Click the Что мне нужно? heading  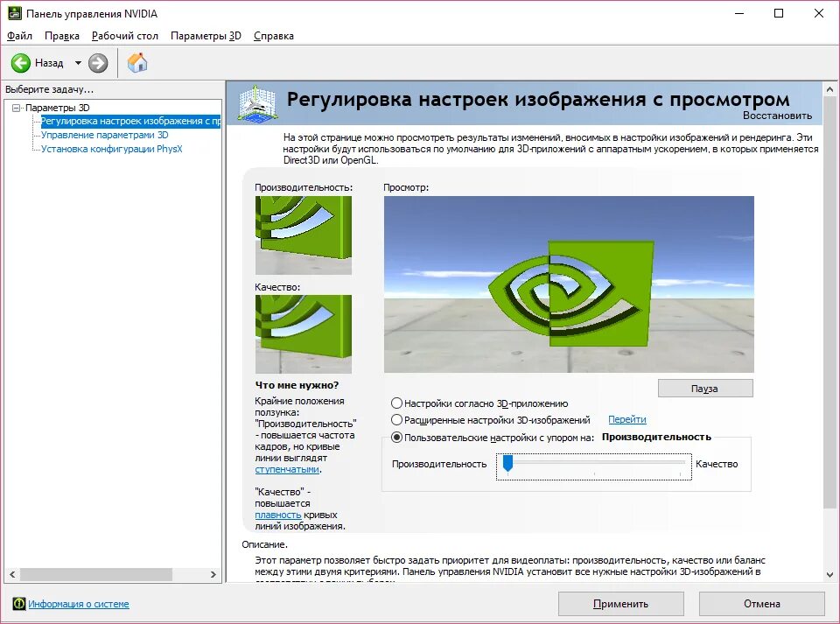coord(297,385)
